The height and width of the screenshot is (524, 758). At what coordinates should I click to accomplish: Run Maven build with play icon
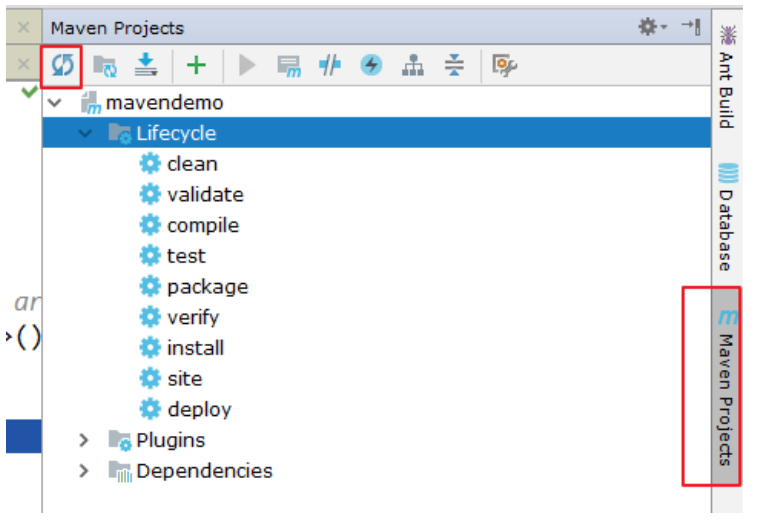point(247,65)
